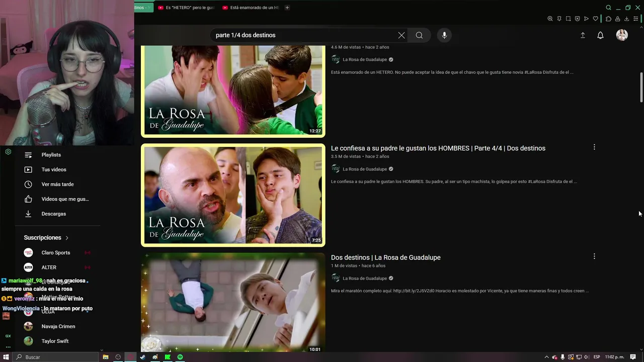Open the Windows notification center icon
Screen dimensions: 644x362
(x=633, y=357)
